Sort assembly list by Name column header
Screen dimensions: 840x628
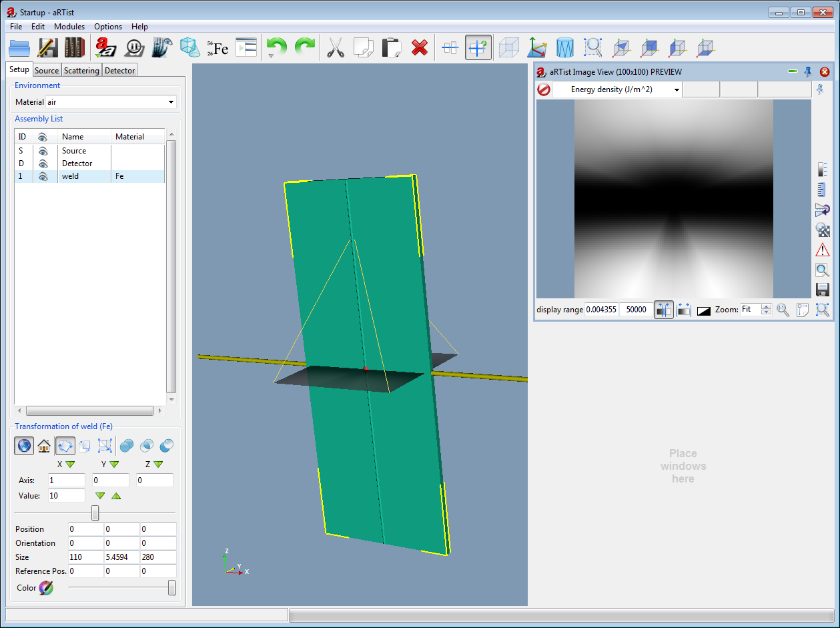pyautogui.click(x=85, y=137)
